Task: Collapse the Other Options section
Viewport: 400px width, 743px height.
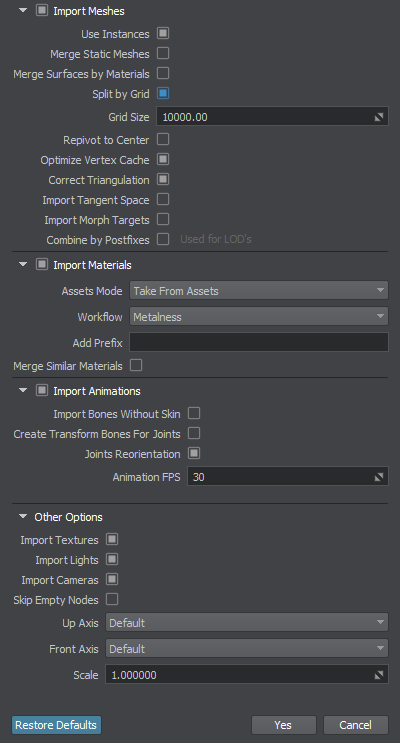Action: tap(23, 516)
